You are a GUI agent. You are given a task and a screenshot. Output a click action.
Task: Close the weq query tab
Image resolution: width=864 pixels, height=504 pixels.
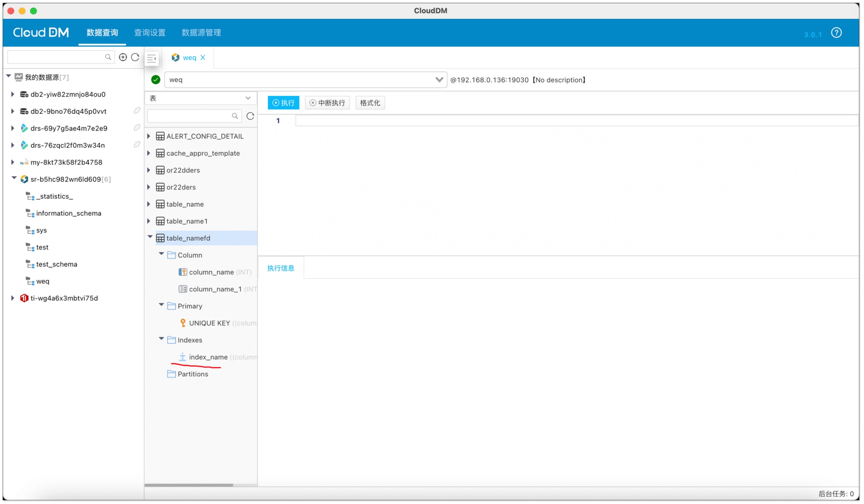point(203,58)
